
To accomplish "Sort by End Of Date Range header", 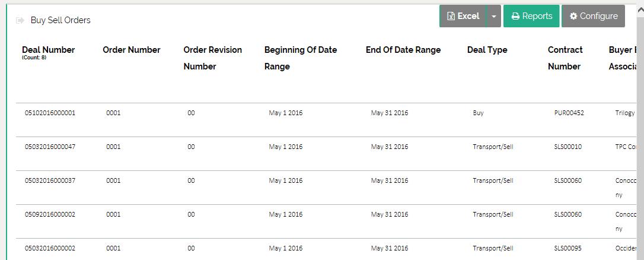I will point(403,50).
